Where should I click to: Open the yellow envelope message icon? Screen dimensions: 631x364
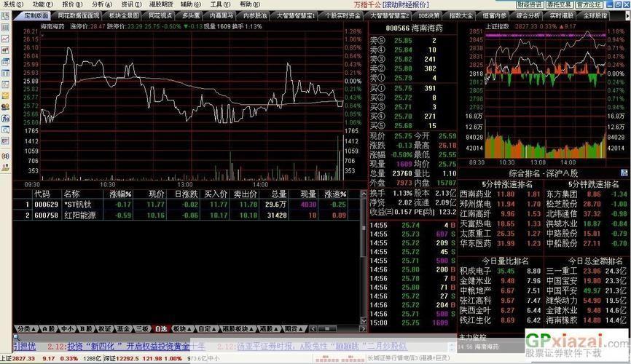tap(5, 95)
